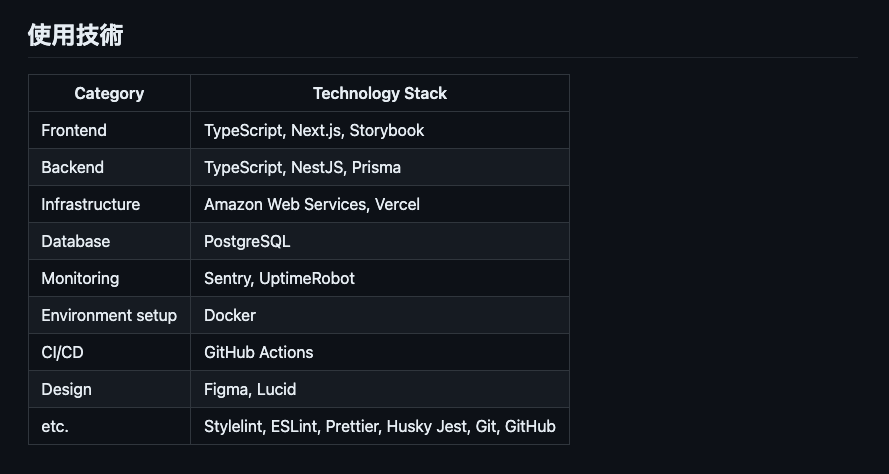This screenshot has height=474, width=889.
Task: Select the Monitoring category cell
Action: [109, 278]
